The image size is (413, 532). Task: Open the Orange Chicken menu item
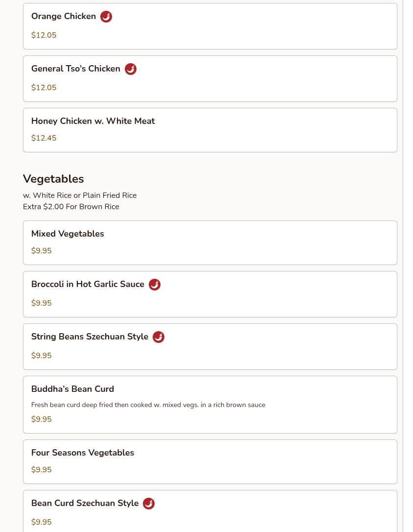point(64,17)
